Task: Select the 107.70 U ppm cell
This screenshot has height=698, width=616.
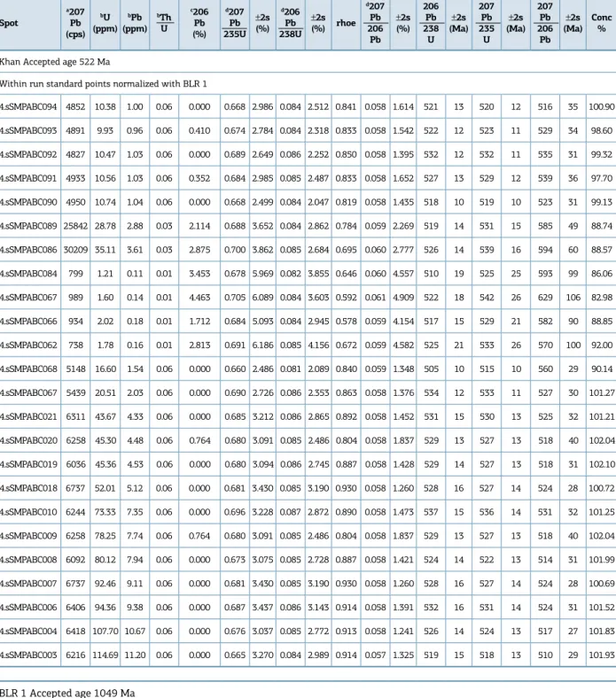Action: [105, 632]
